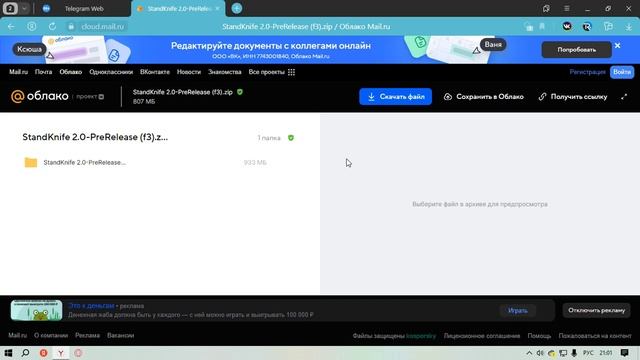Image resolution: width=640 pixels, height=360 pixels.
Task: Reload the page with the refresh icon
Action: (52, 27)
